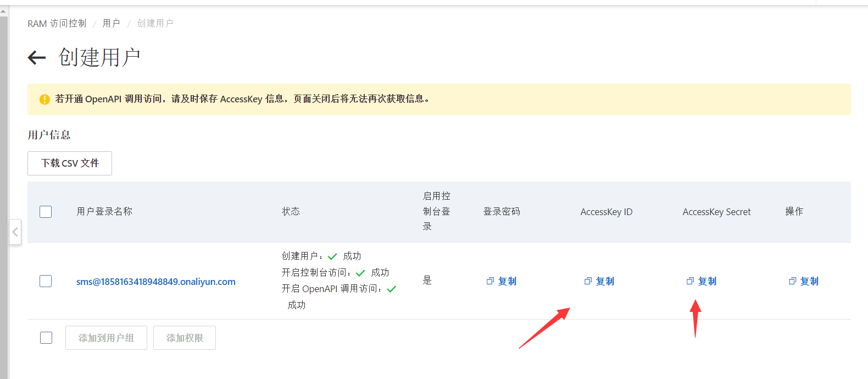Screen dimensions: 868x379
Task: Open the 用户 breadcrumb link
Action: tap(111, 24)
